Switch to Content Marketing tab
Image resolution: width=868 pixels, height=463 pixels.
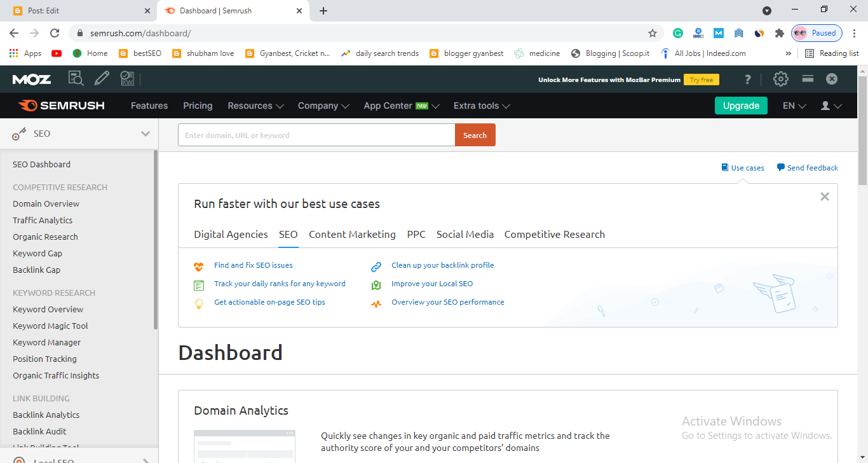352,234
